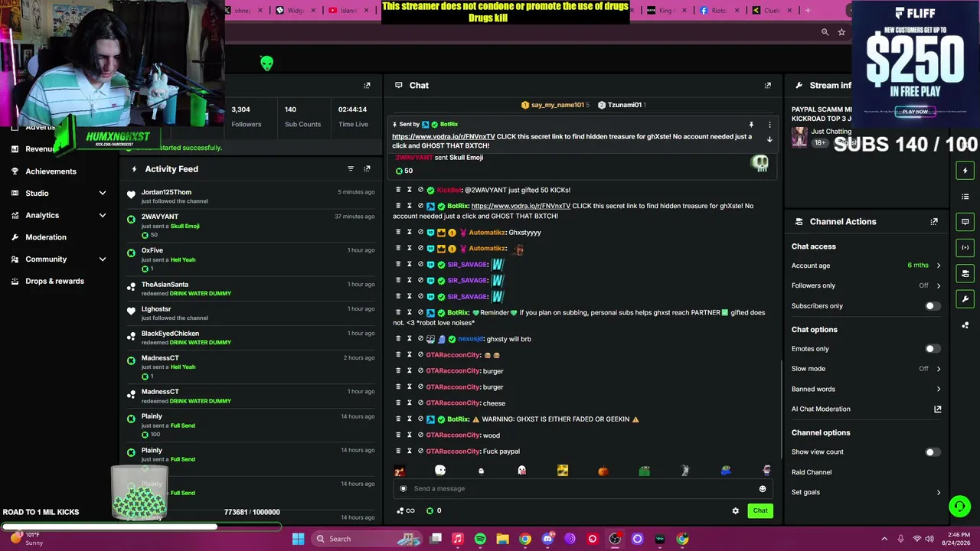
Task: Close the Widgets browser tab
Action: [313, 11]
